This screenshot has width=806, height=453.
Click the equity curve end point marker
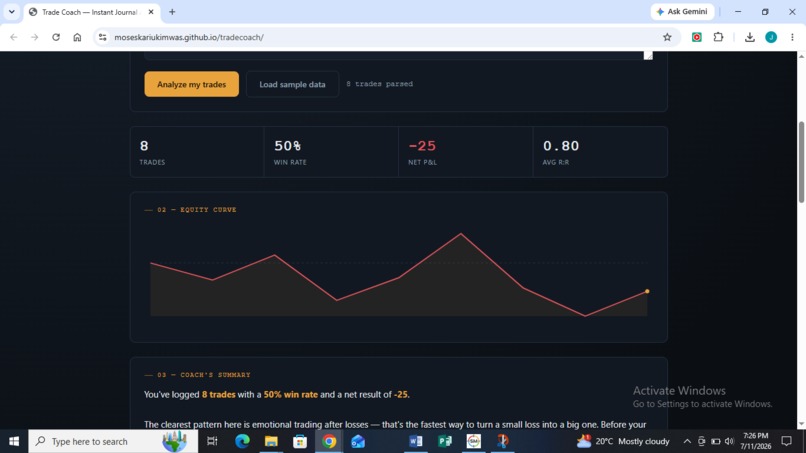647,292
